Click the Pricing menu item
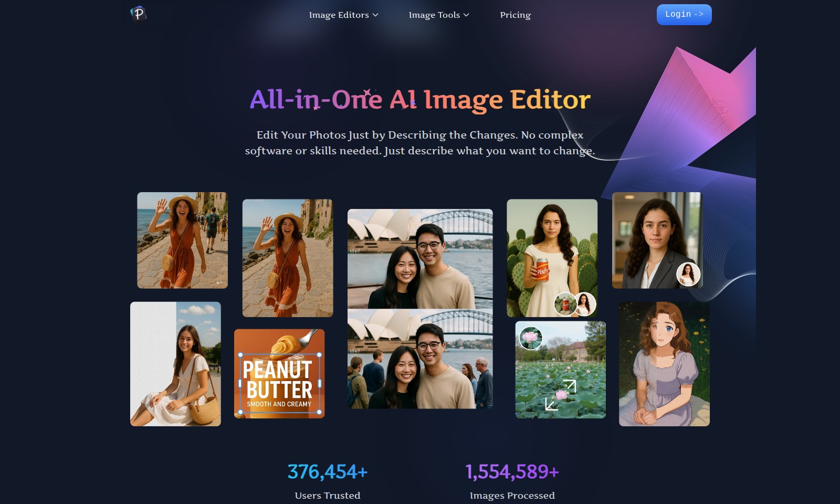Viewport: 840px width, 504px height. tap(515, 15)
